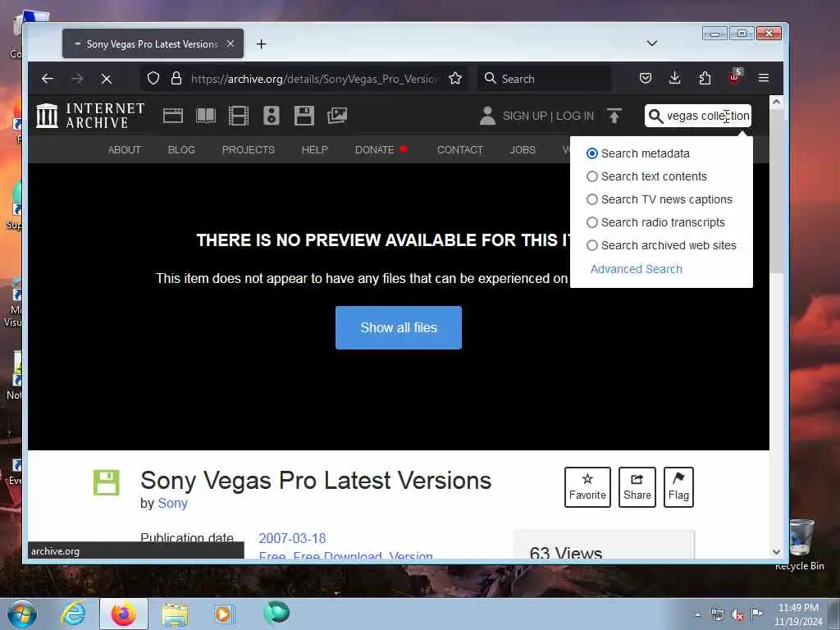Open the Extensions puzzle icon

point(705,79)
